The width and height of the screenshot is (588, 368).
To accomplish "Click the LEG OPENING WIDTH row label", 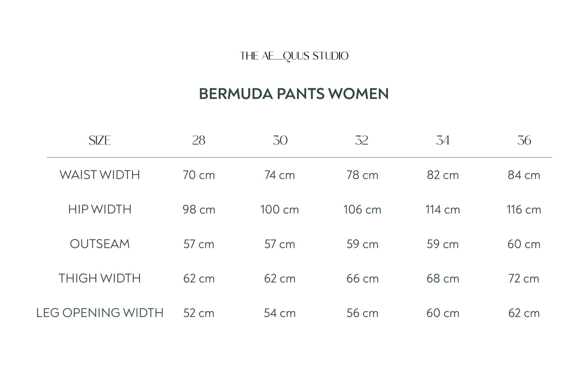I will [x=99, y=313].
